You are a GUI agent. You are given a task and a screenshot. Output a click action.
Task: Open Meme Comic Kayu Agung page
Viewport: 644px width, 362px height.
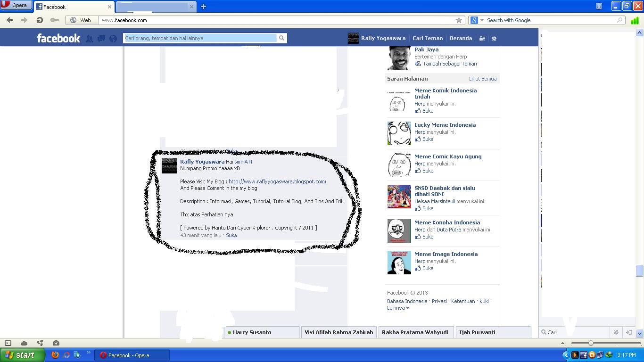pos(448,156)
